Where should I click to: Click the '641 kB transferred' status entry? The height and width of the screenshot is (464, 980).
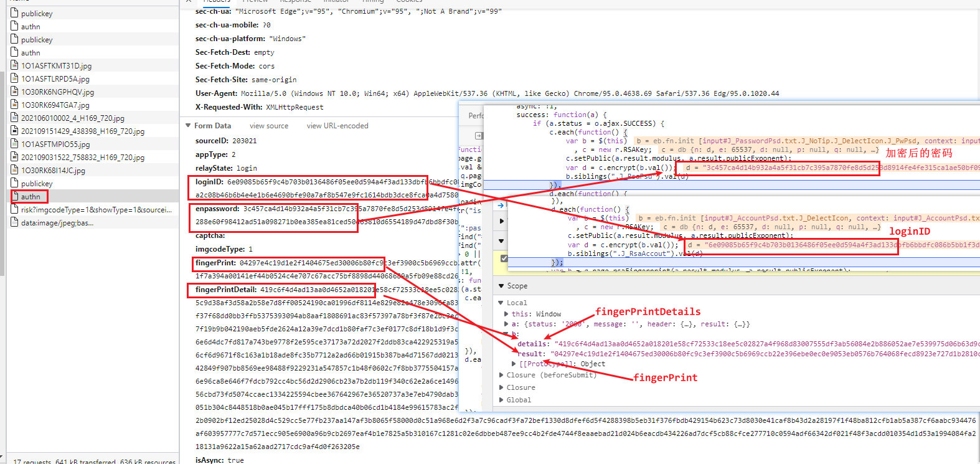[x=85, y=462]
